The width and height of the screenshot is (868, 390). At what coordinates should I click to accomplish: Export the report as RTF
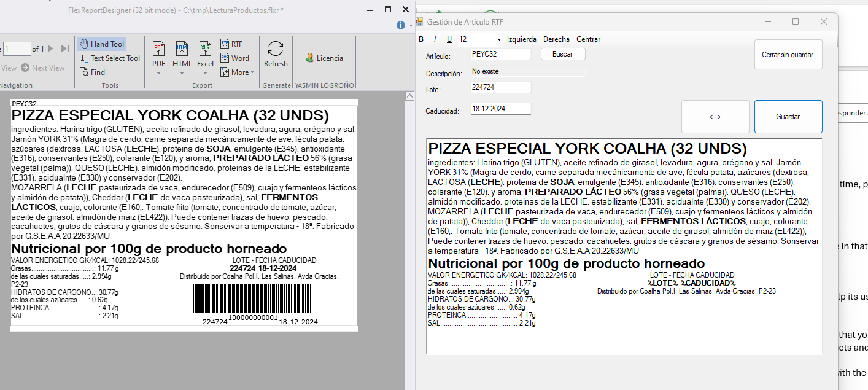(231, 44)
